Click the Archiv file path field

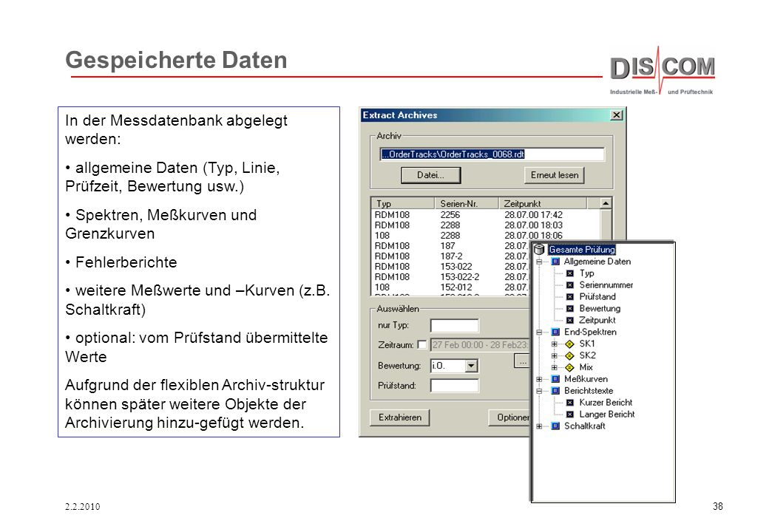click(x=492, y=154)
